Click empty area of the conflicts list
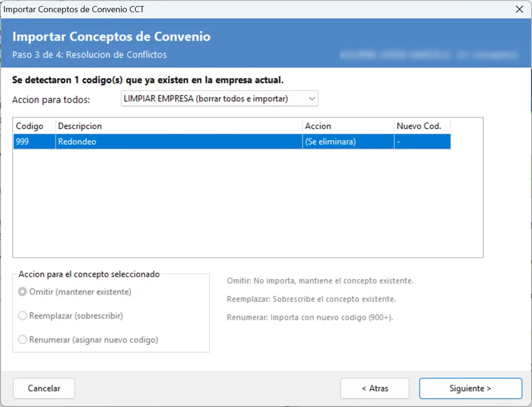Viewport: 532px width, 407px height. pos(248,203)
